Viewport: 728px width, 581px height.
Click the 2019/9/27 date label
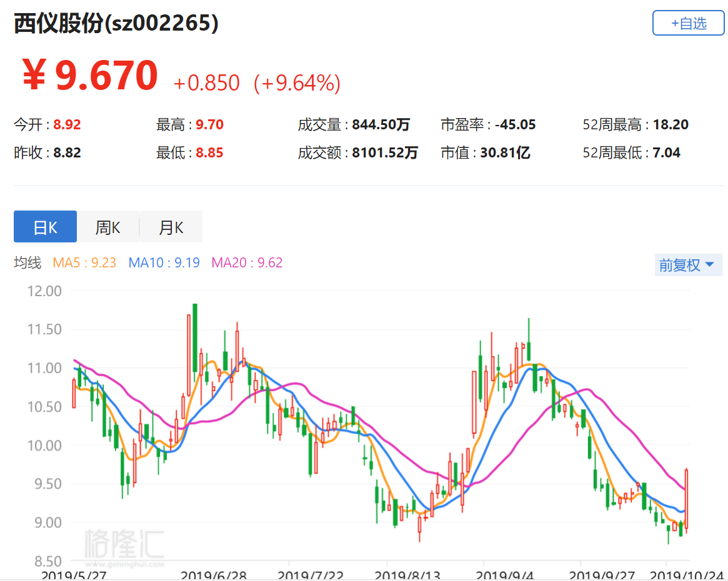click(x=602, y=575)
